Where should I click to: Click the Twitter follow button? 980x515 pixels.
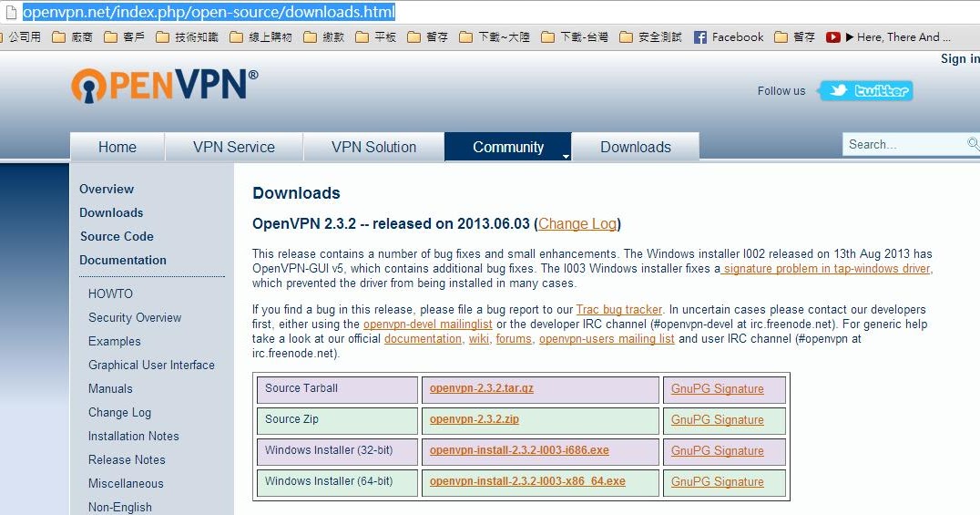[x=865, y=91]
